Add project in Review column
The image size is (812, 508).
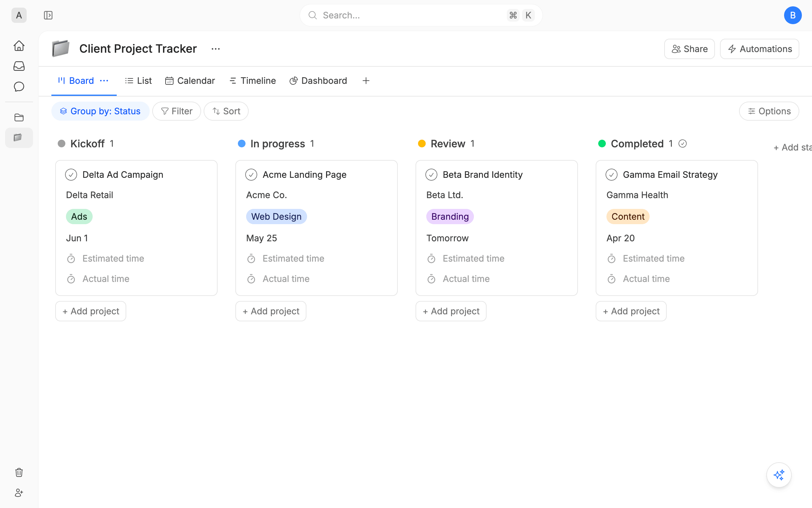[x=451, y=311]
